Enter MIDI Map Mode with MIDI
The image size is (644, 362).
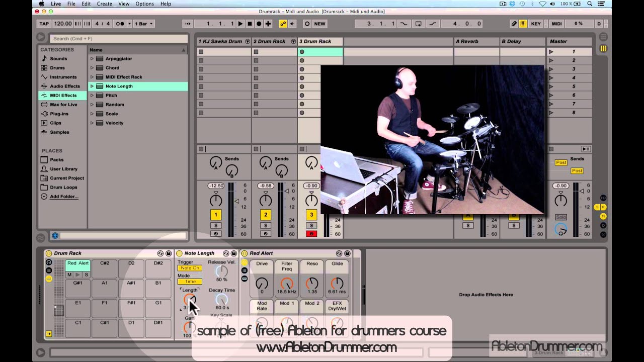click(x=556, y=24)
